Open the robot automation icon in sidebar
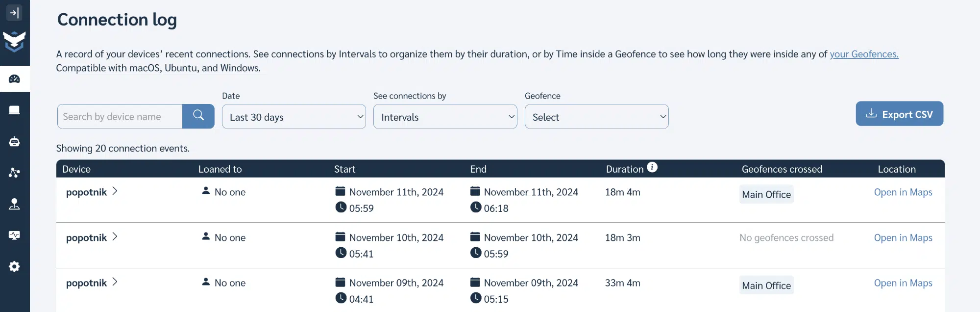 pyautogui.click(x=15, y=141)
